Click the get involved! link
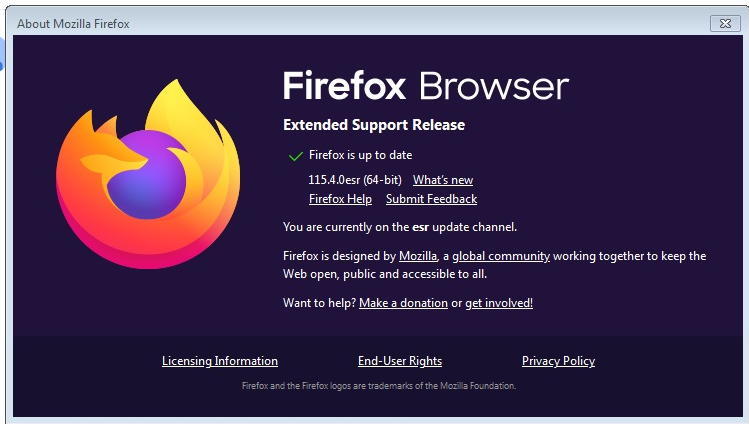The image size is (749, 424). [499, 303]
